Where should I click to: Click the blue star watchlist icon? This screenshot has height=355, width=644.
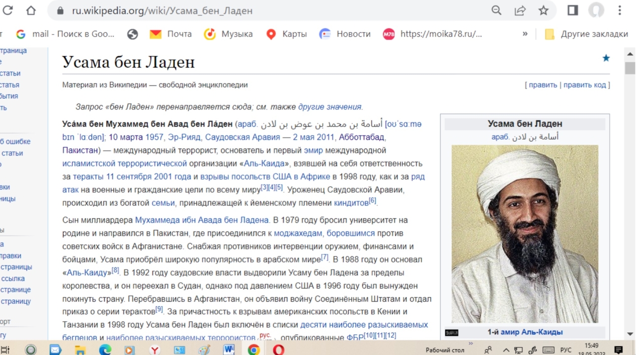[606, 58]
